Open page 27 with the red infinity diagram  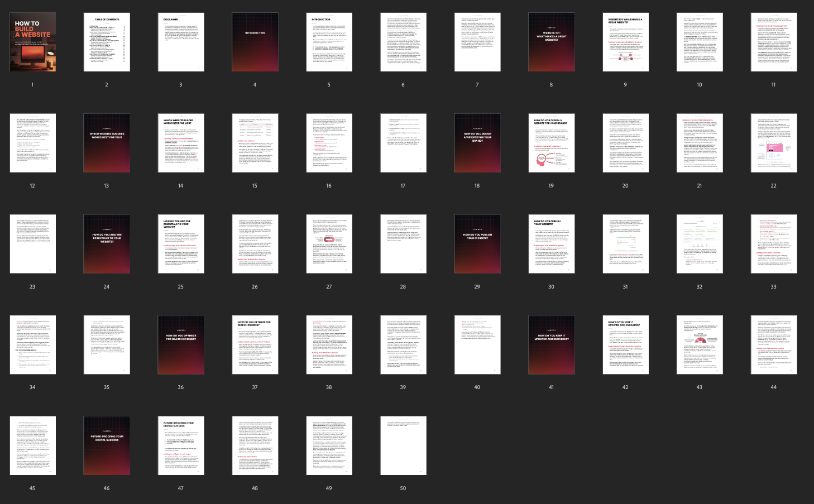(329, 244)
